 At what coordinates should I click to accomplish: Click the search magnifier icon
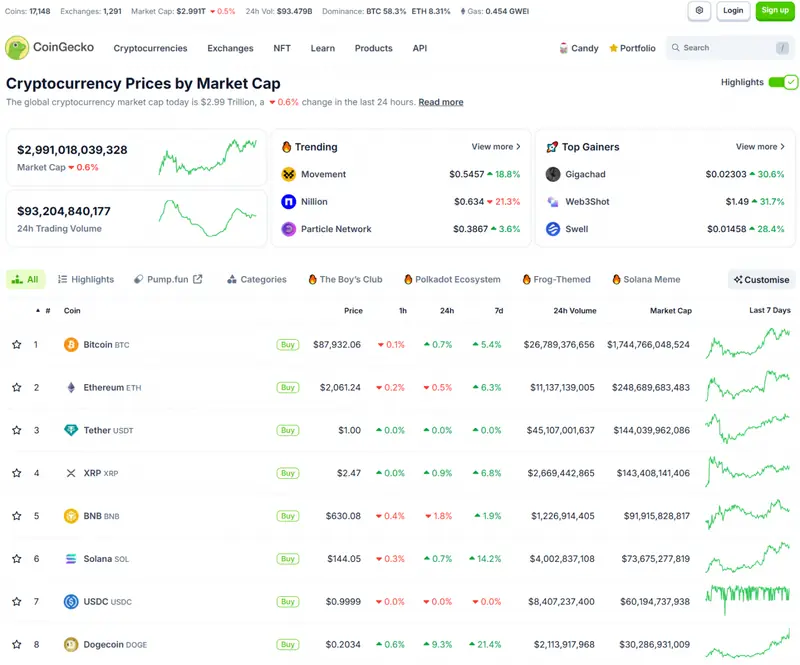point(676,47)
